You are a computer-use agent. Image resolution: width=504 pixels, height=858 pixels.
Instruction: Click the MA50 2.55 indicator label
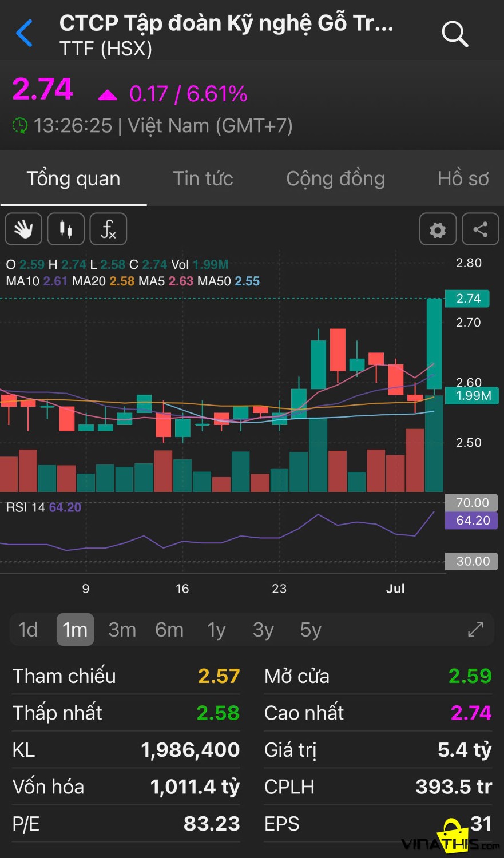click(229, 281)
